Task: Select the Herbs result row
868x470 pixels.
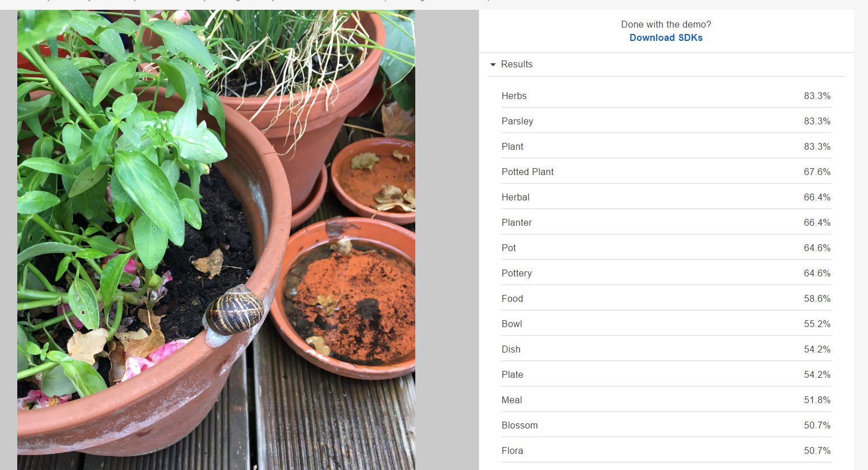Action: pyautogui.click(x=666, y=96)
